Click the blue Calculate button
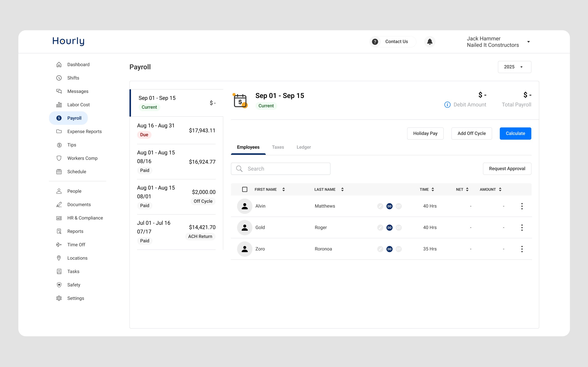 (x=515, y=133)
